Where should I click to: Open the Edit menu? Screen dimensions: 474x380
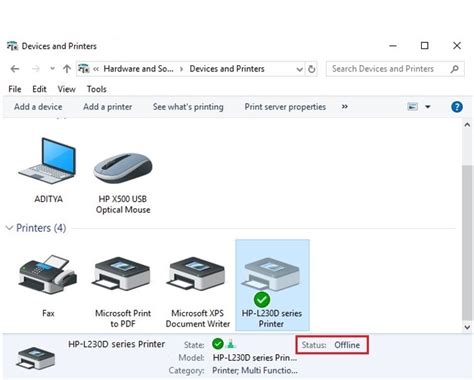pos(39,89)
